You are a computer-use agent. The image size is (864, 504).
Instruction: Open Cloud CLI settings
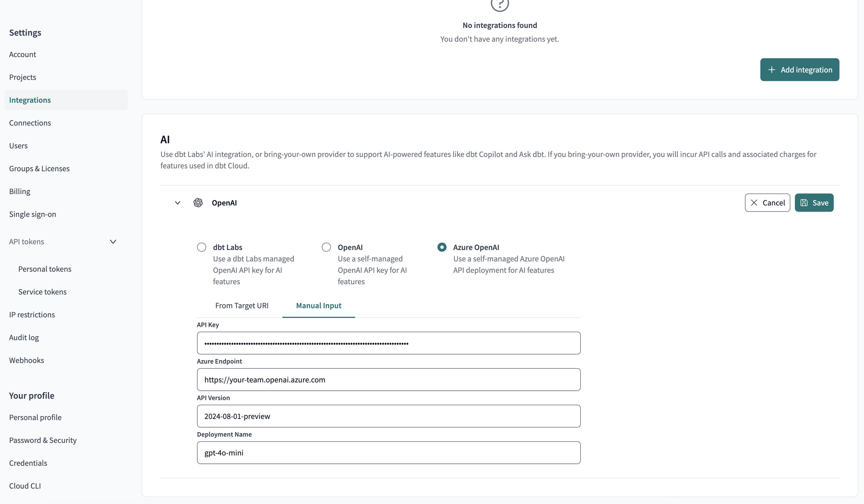(x=25, y=486)
